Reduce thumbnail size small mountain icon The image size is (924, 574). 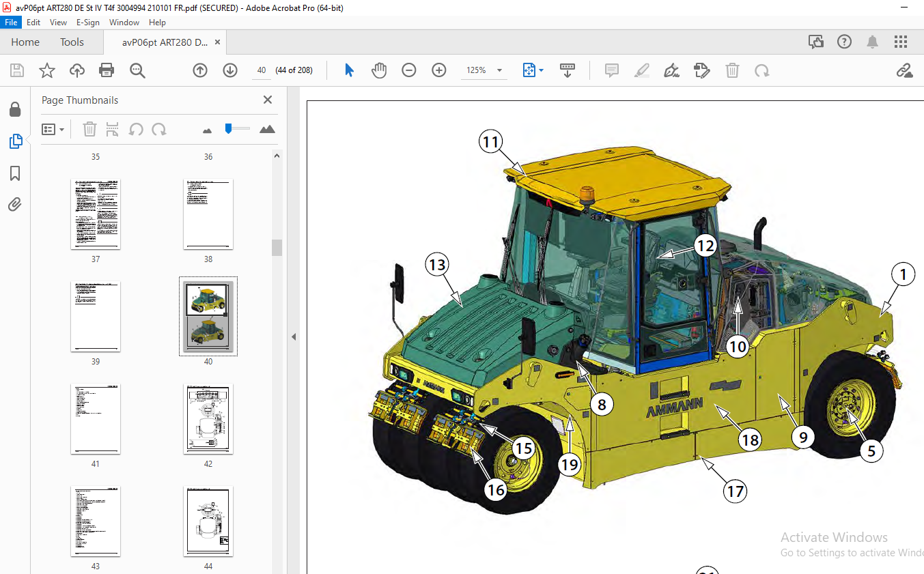pos(208,130)
